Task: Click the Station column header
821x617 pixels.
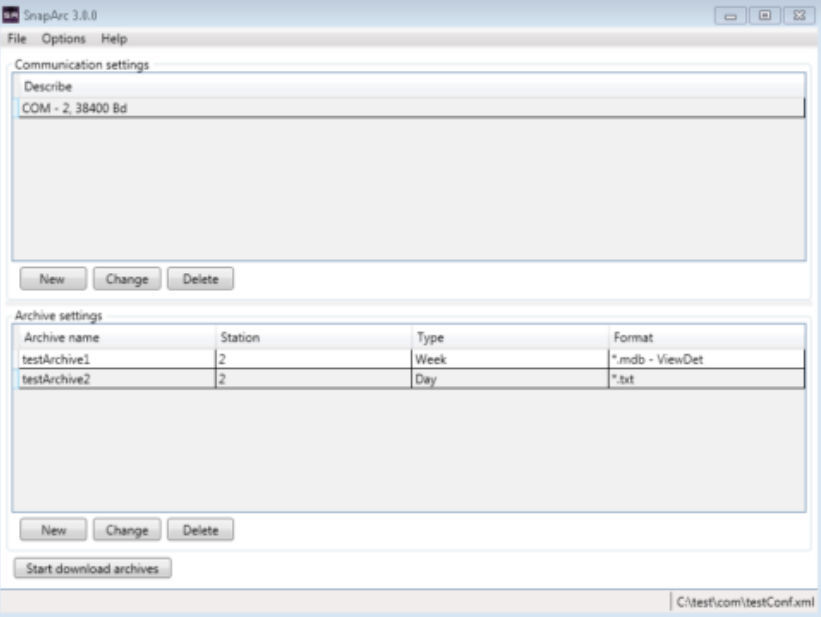Action: tap(240, 338)
